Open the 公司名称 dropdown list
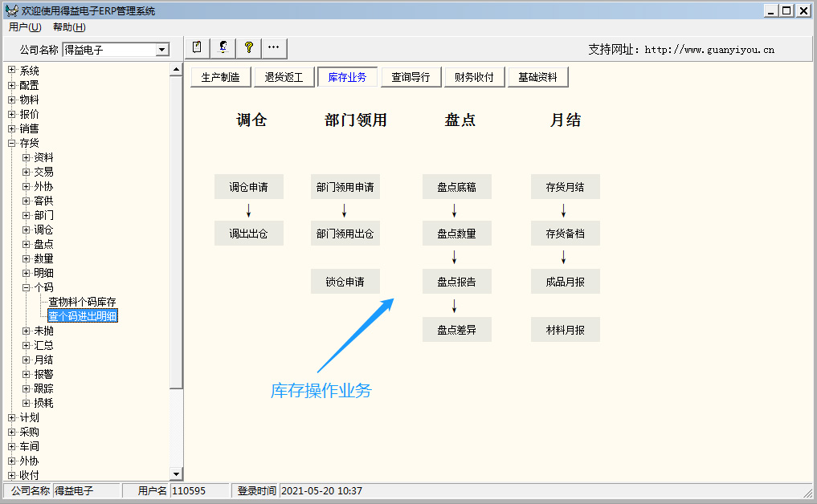 [161, 50]
